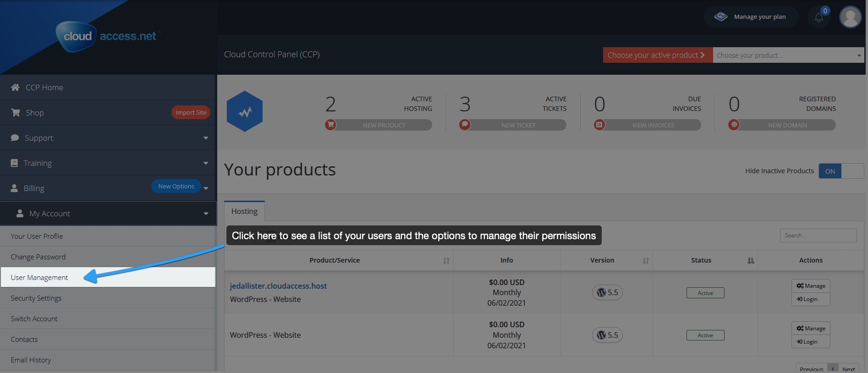The width and height of the screenshot is (868, 373).
Task: Expand the Support menu arrow
Action: [206, 138]
